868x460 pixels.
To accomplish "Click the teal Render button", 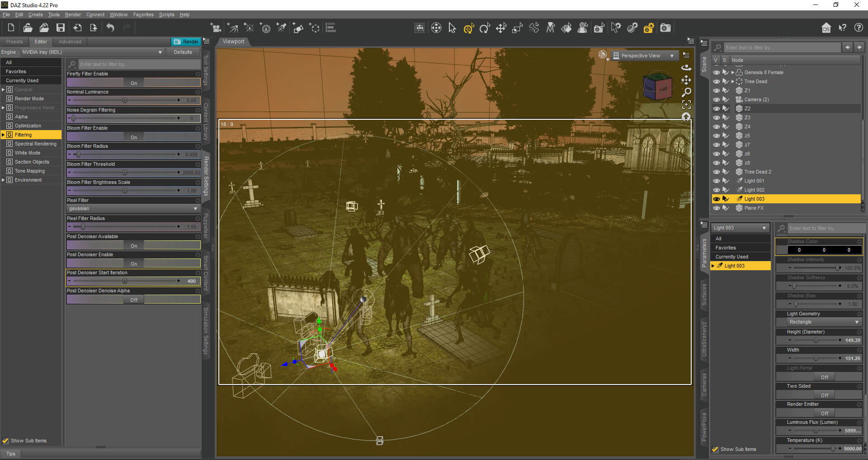I will pyautogui.click(x=186, y=42).
